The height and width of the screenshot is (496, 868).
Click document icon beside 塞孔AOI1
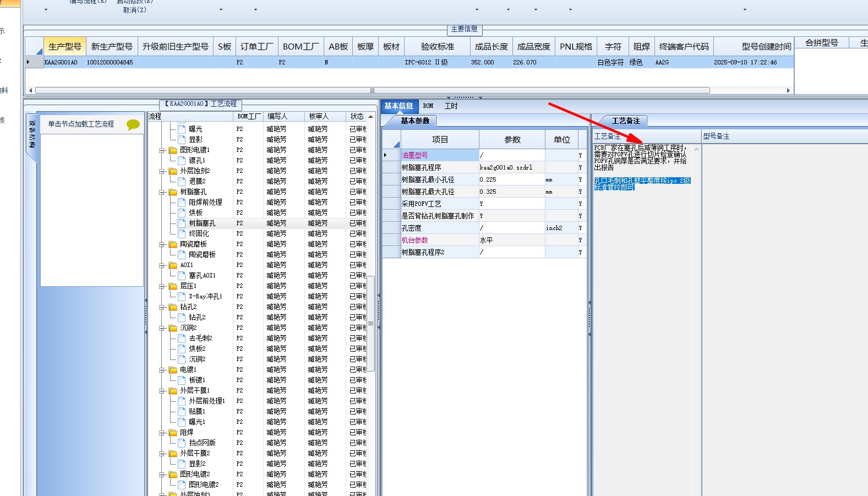click(182, 275)
